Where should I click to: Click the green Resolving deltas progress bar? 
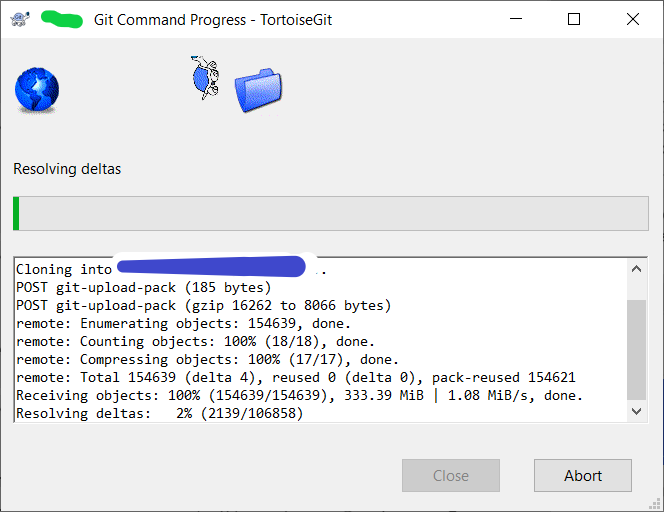(331, 213)
